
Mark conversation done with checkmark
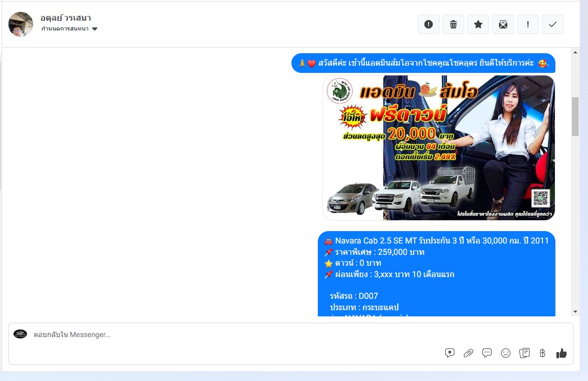[553, 24]
